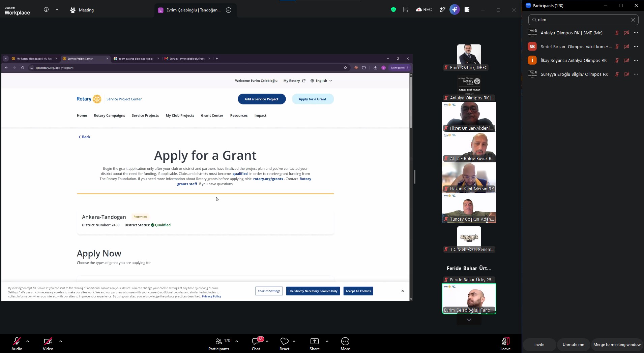Viewport: 644px width, 353px height.
Task: Click video icon for Sedef Bircan
Action: click(626, 46)
